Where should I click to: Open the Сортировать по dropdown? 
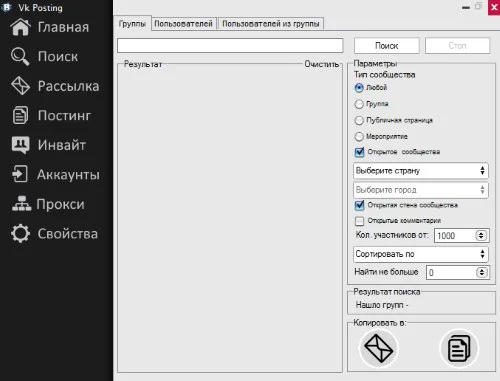pos(421,254)
